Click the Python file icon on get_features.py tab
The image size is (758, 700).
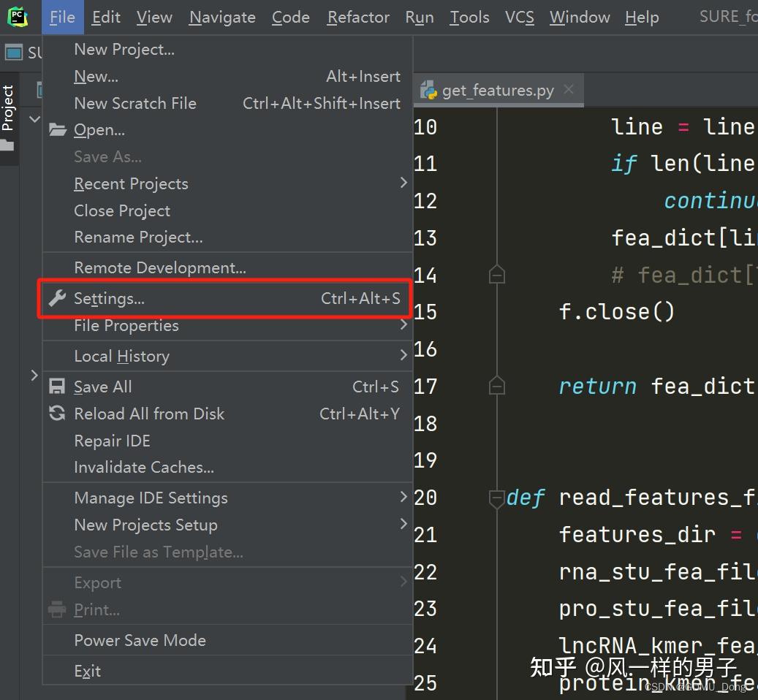(x=429, y=91)
